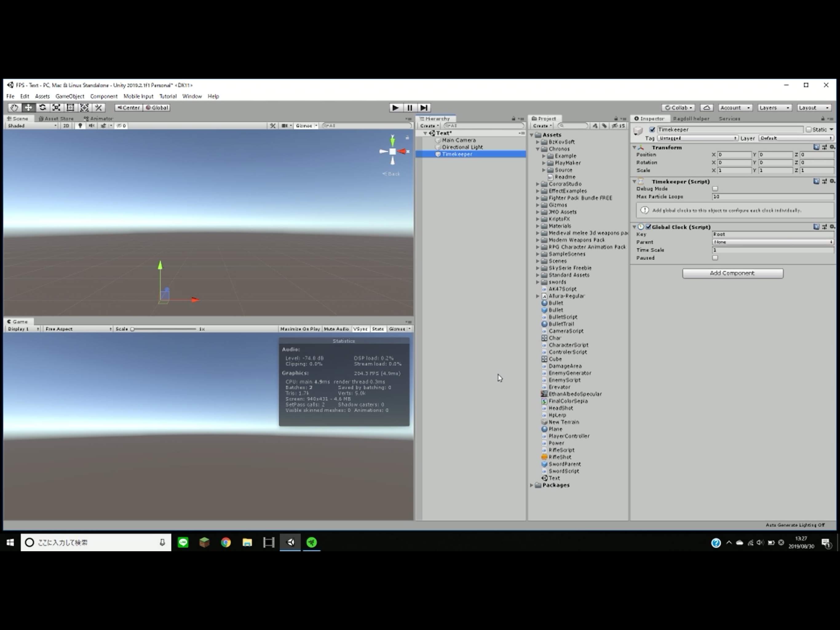Viewport: 840px width, 630px height.
Task: Click the Step frame button
Action: point(424,108)
